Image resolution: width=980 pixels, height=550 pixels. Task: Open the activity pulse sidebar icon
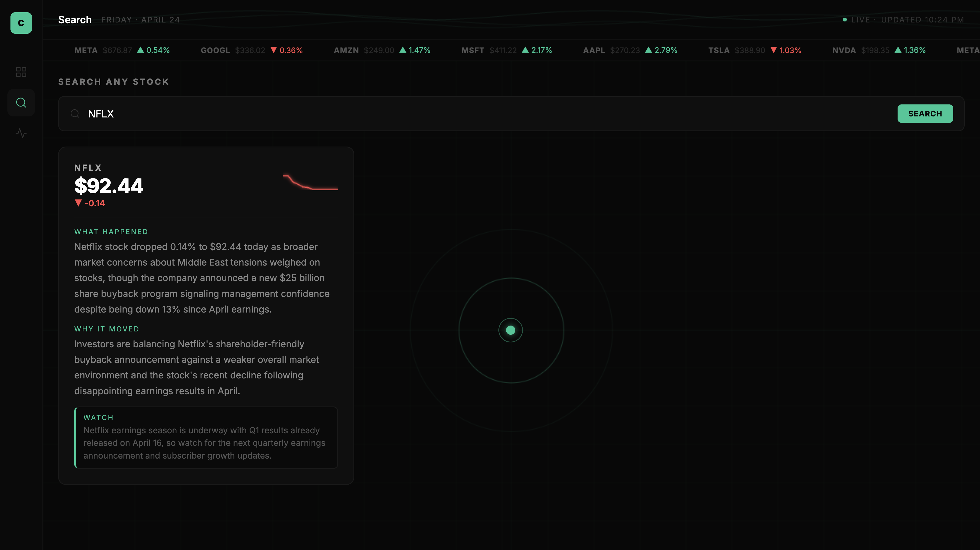(x=21, y=133)
